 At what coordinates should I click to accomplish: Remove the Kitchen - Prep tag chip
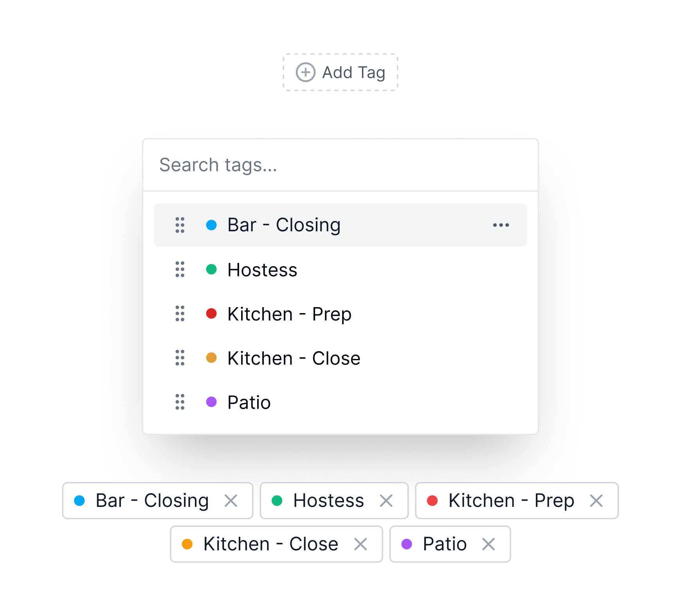pos(596,501)
